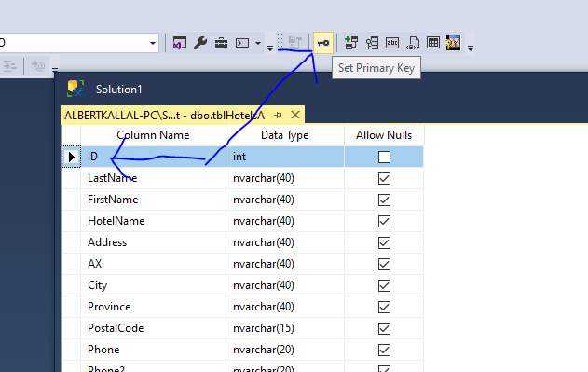The image size is (588, 372).
Task: Click the Solution1 title text
Action: coord(119,90)
